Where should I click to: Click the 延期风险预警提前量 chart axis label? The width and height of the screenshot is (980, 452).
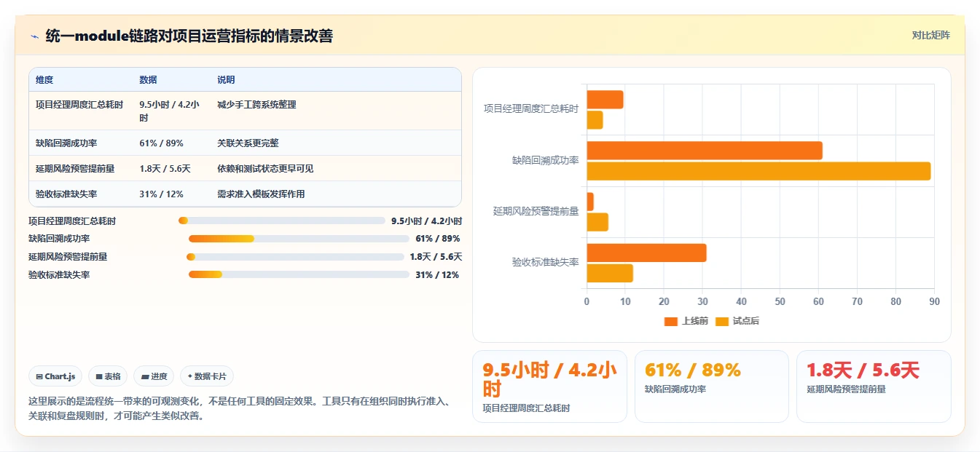(536, 211)
